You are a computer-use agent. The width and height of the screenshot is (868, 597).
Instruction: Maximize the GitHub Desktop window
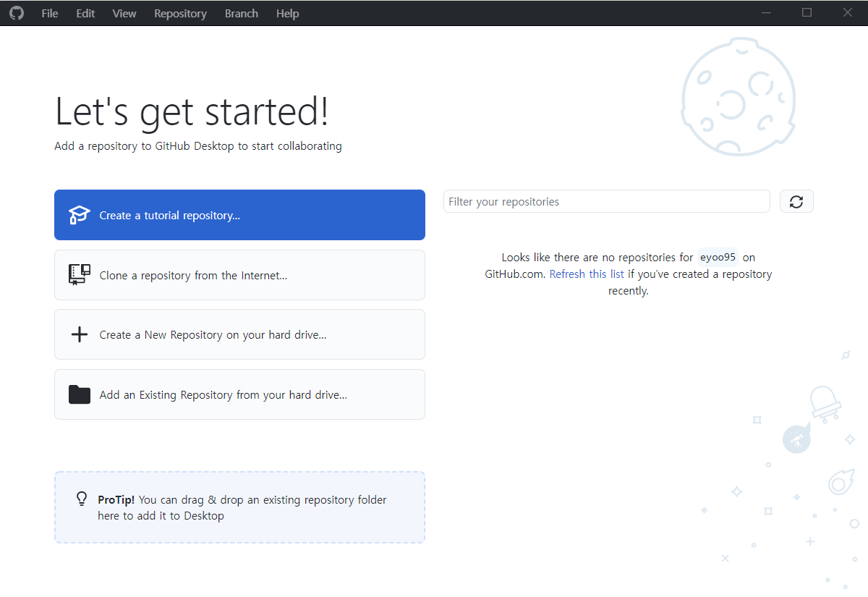point(807,13)
